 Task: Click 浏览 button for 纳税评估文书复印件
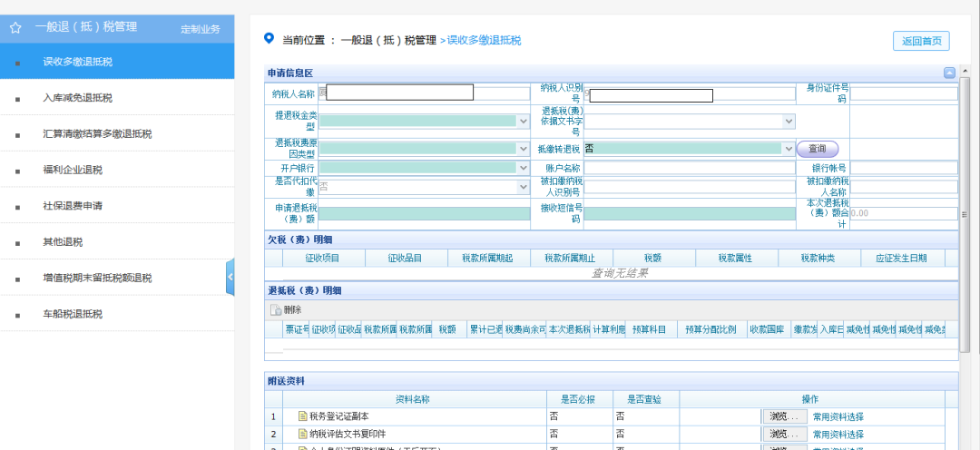coord(784,434)
